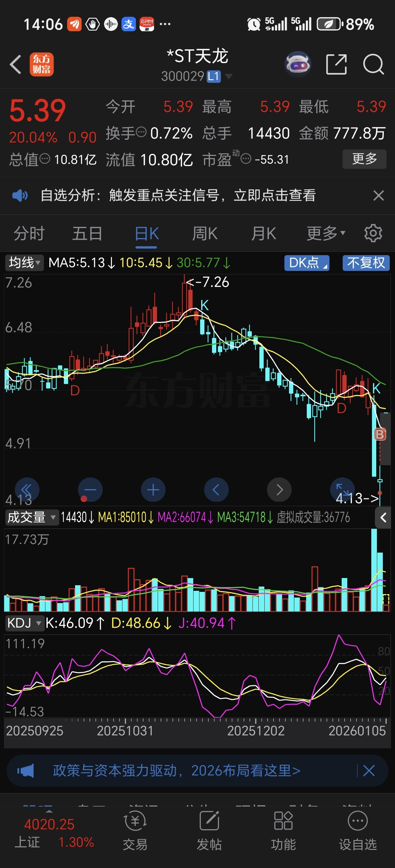Viewport: 395px width, 868px height.
Task: Open search with the magnifier icon
Action: pyautogui.click(x=373, y=64)
